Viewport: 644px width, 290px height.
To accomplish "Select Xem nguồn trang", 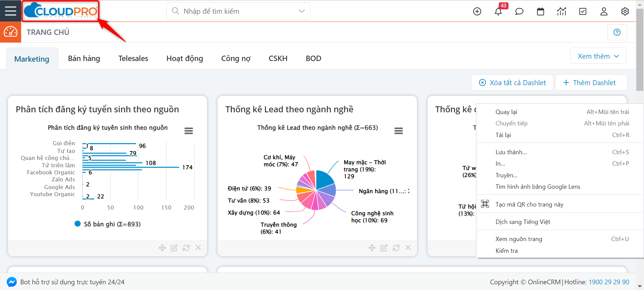I will [560, 239].
